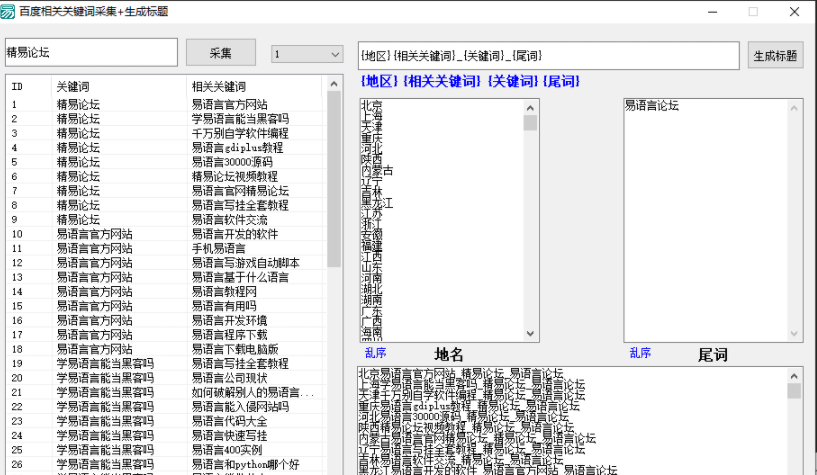Click the 采集 button
Screen dimensions: 817x475
click(221, 53)
